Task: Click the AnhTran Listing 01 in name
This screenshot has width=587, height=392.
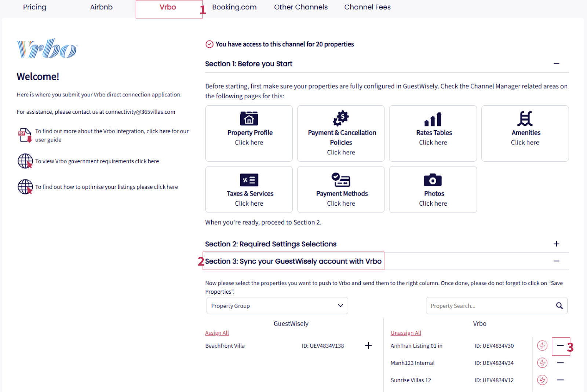Action: pos(416,346)
